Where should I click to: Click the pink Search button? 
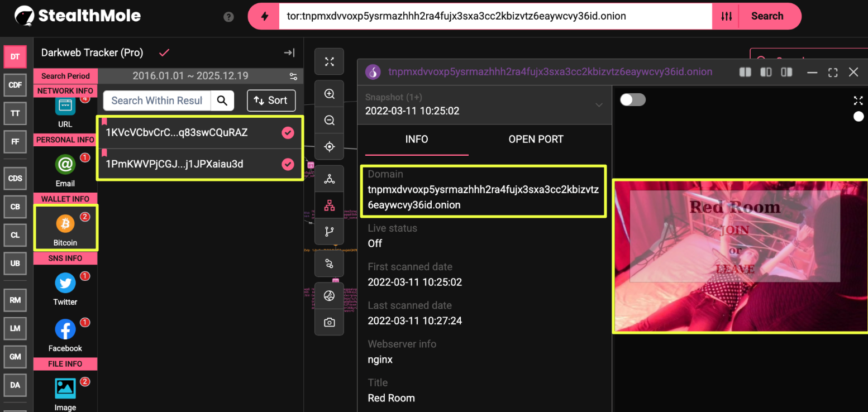[x=767, y=17]
